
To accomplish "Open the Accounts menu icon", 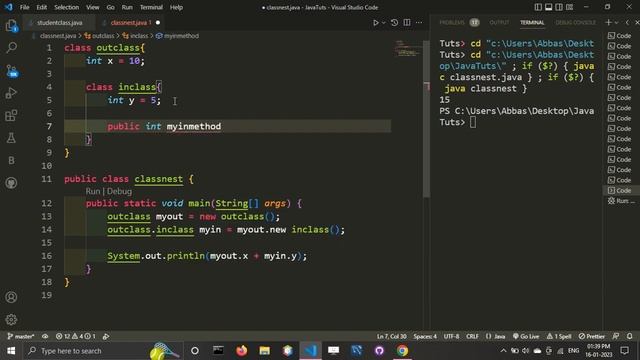I will click(11, 297).
